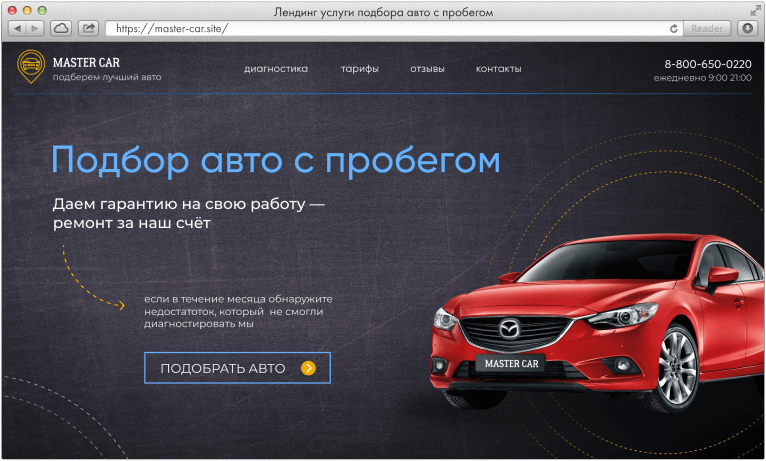Click the tagline подберем лучший авто
The height and width of the screenshot is (461, 766).
pyautogui.click(x=107, y=77)
